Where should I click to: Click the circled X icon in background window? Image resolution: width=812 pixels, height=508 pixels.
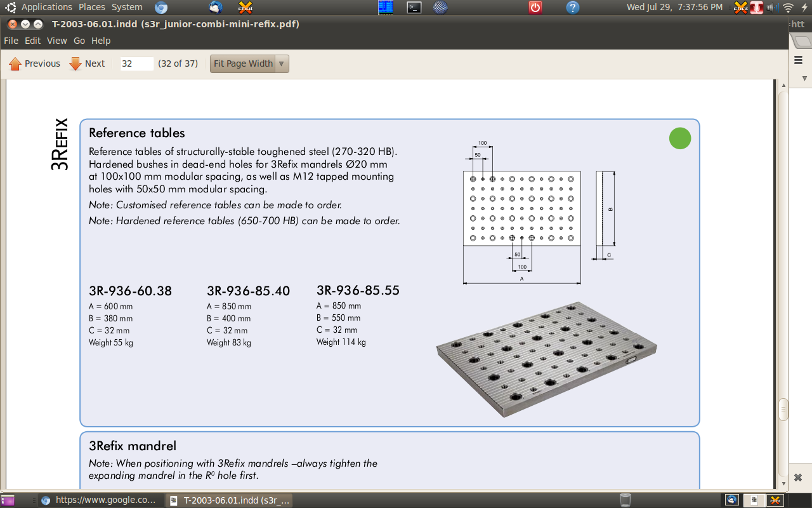[799, 477]
